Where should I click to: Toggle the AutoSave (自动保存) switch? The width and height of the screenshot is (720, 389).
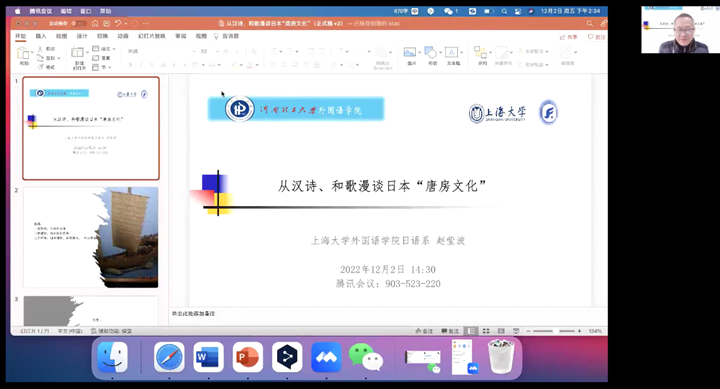(78, 23)
